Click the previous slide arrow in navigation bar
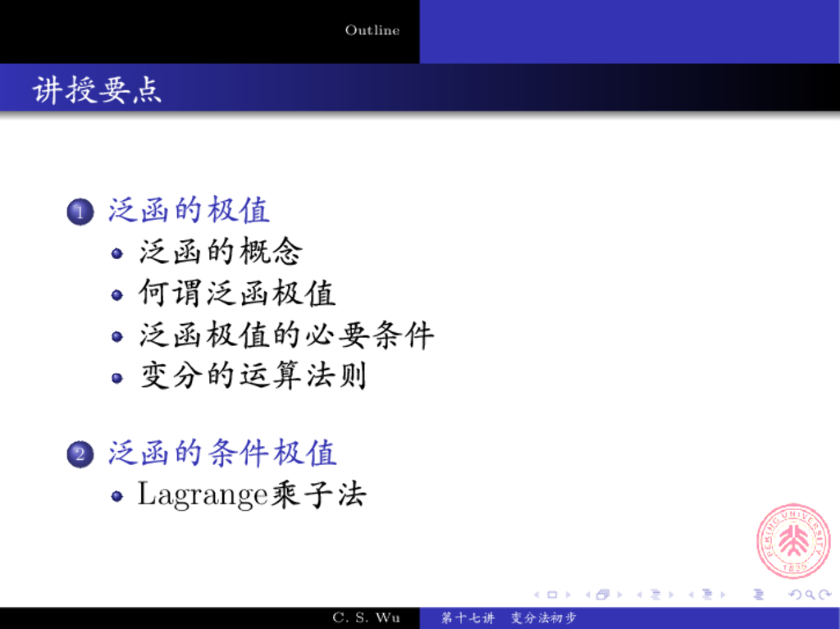 point(537,595)
